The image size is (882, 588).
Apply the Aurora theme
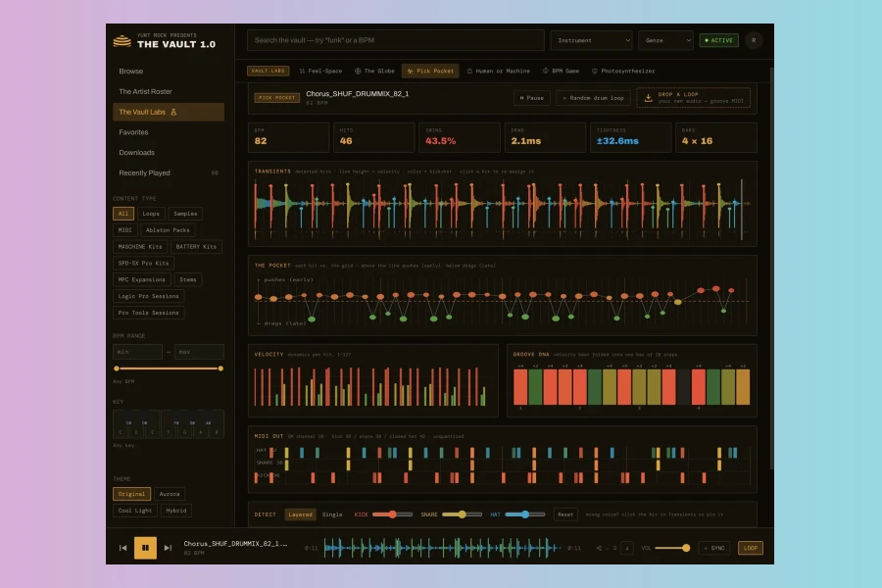(170, 494)
